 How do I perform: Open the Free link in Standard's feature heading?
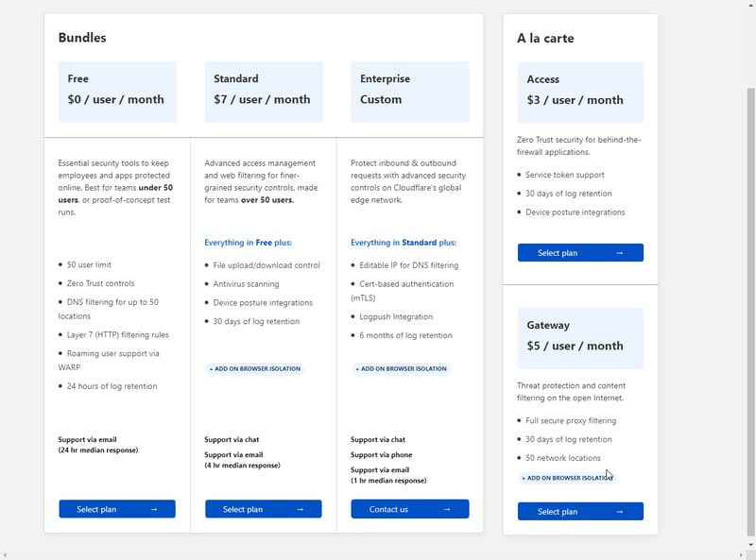pos(264,243)
